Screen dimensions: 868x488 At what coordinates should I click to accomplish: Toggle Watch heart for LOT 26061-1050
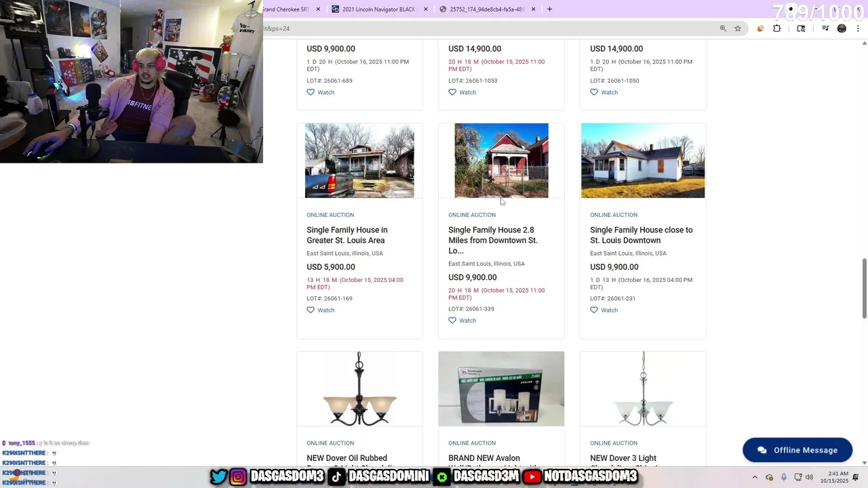pos(594,92)
